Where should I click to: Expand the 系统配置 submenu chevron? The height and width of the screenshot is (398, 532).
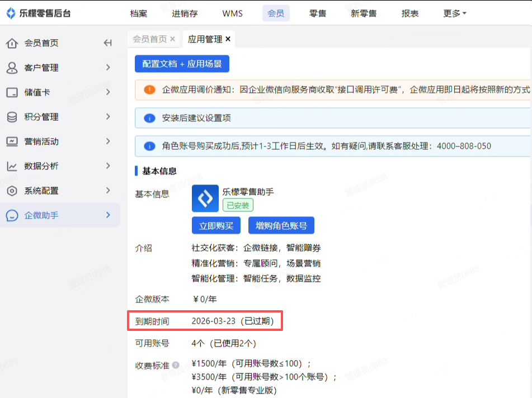point(108,190)
